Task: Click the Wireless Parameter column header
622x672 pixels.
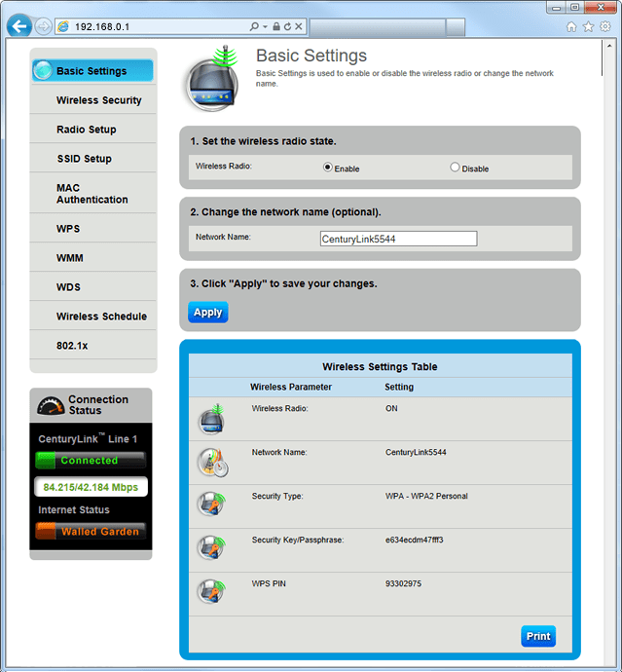Action: pos(291,387)
